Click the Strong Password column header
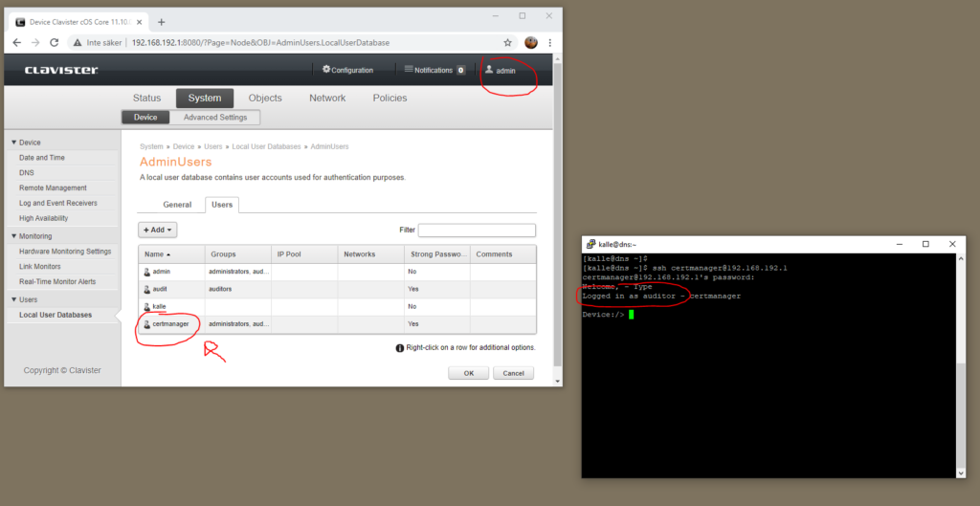980x506 pixels. point(436,254)
